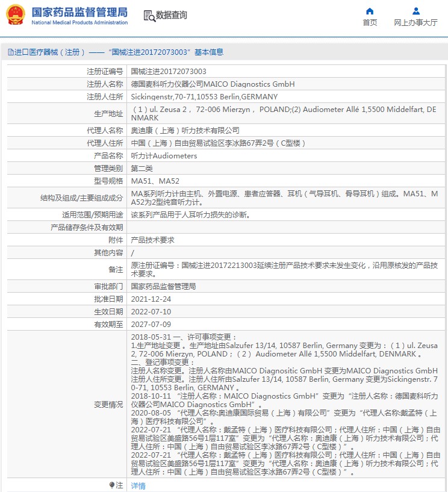448x492 pixels.
Task: Click the 代理人住所 address value cell
Action: pos(219,143)
